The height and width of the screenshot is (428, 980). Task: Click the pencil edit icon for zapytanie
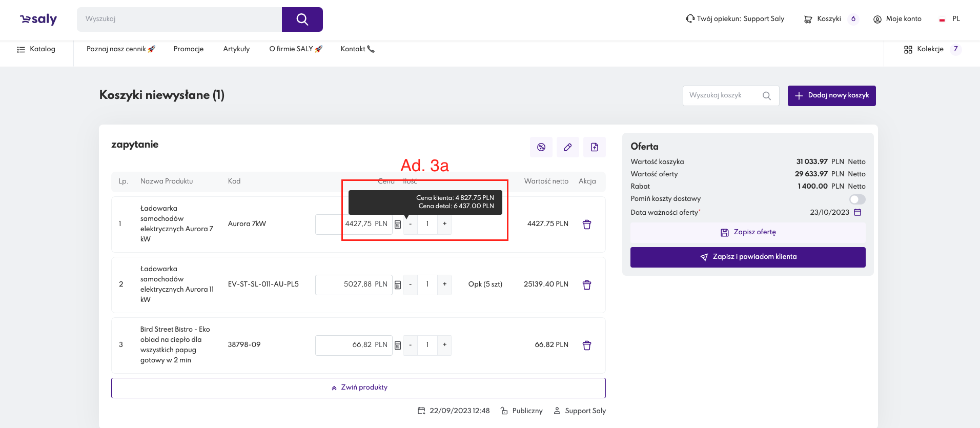567,147
